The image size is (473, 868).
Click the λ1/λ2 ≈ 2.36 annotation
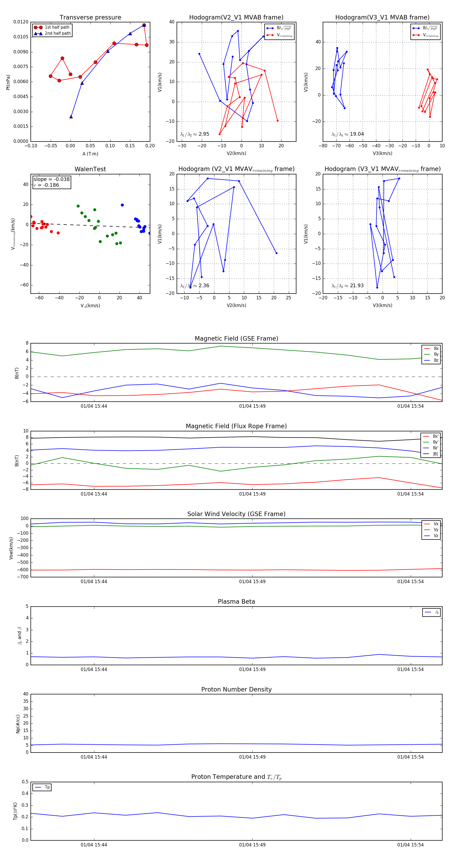coord(194,286)
